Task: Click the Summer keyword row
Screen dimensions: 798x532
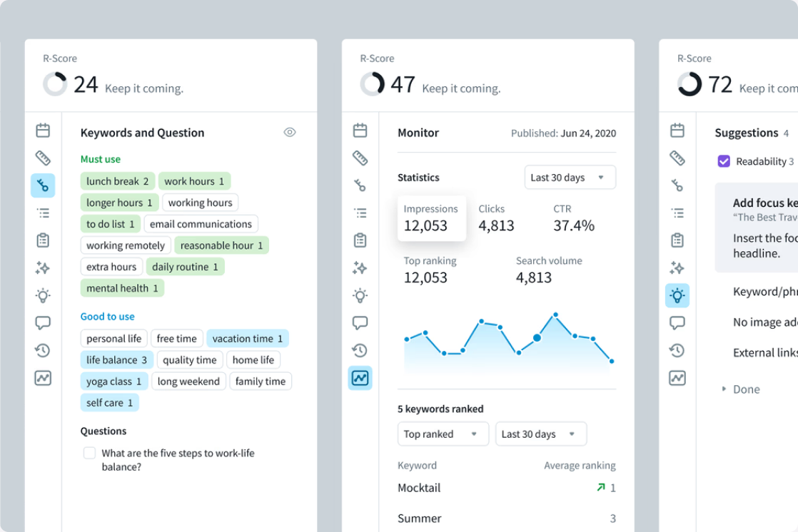Action: (x=506, y=518)
